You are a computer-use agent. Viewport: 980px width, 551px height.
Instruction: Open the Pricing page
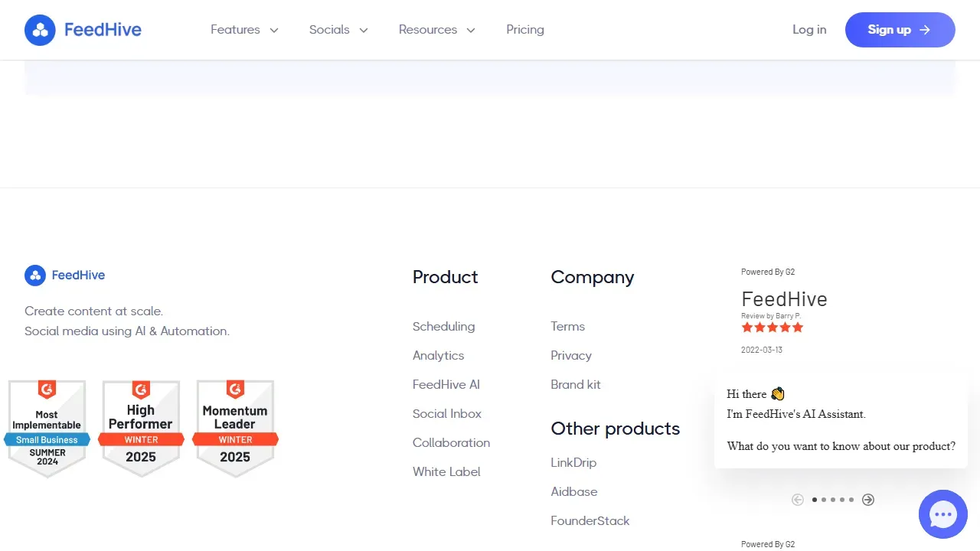pyautogui.click(x=525, y=30)
